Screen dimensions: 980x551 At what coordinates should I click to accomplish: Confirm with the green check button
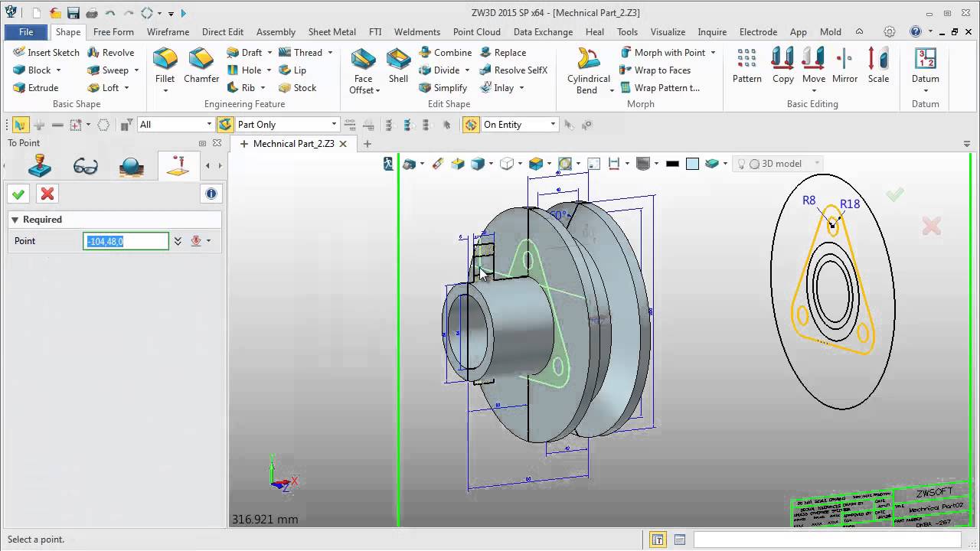(18, 194)
